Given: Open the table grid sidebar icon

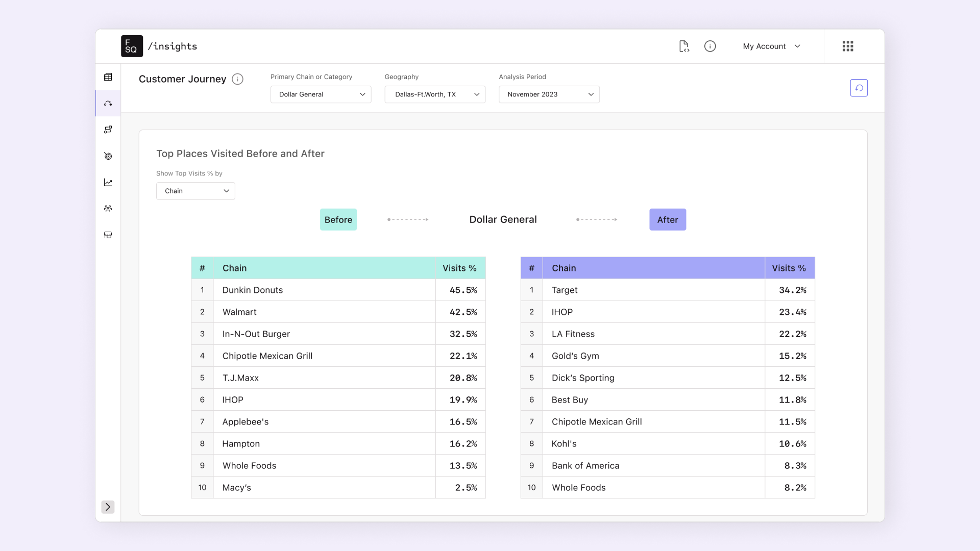Looking at the screenshot, I should (108, 77).
